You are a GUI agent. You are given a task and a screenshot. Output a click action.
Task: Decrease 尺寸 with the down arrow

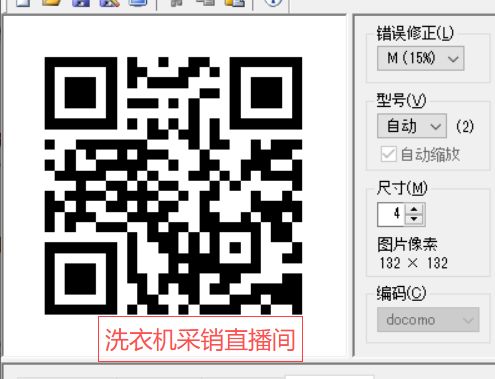point(414,219)
